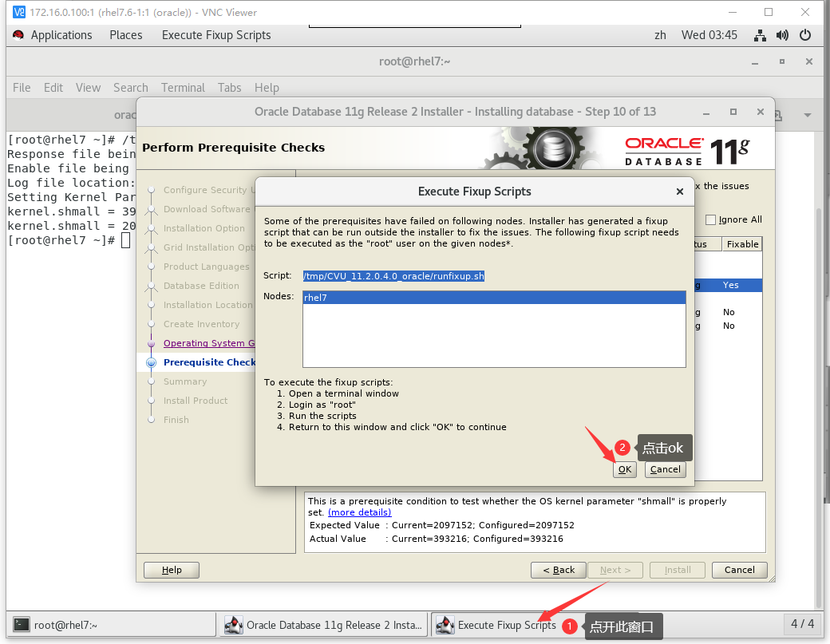Select the Prerequisite Checks step
The height and width of the screenshot is (644, 830).
(209, 362)
